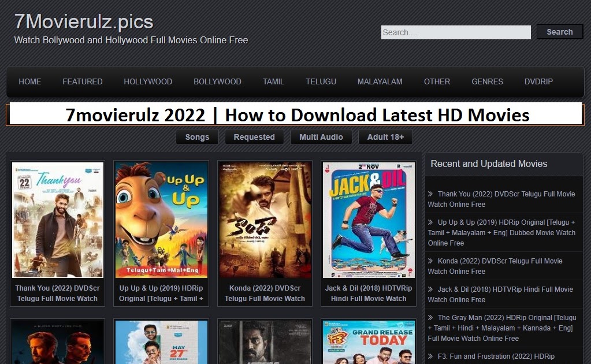Click Jack & Dil (2018) HDTVRip caption
The image size is (591, 364).
click(369, 293)
